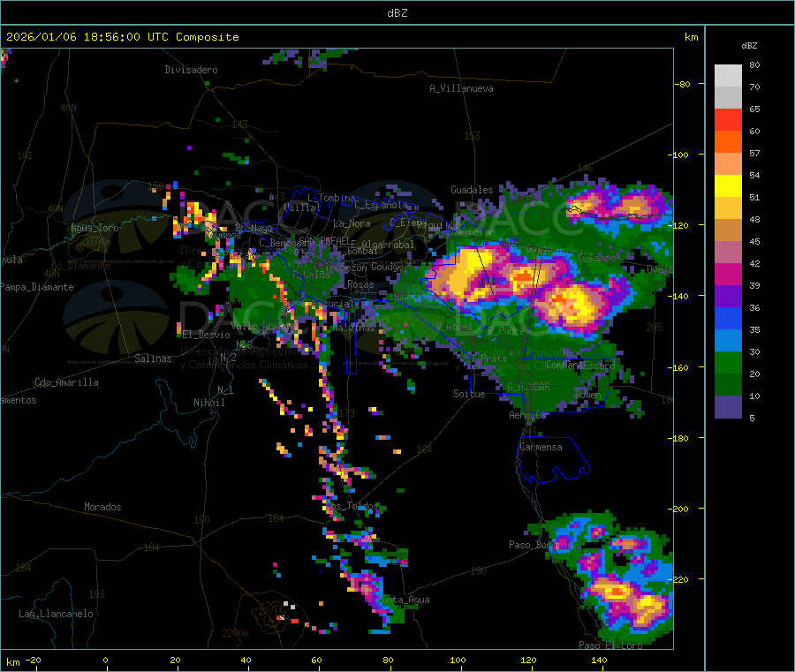Click the Guadales location label

[472, 190]
